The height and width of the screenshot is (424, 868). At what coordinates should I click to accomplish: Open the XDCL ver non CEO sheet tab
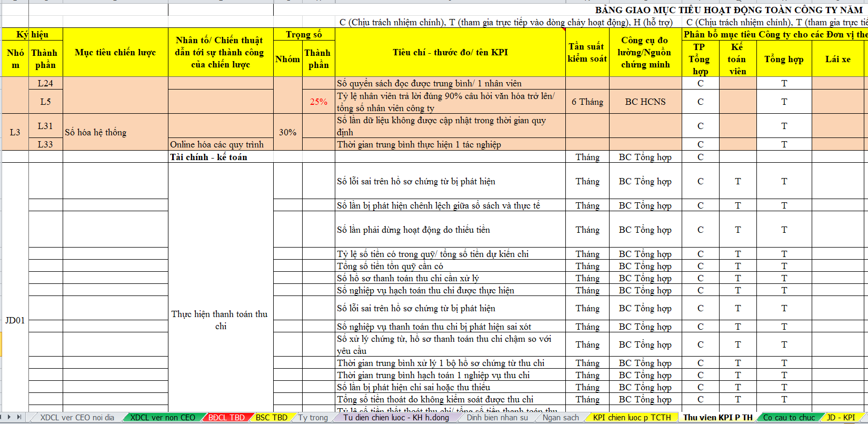click(162, 418)
